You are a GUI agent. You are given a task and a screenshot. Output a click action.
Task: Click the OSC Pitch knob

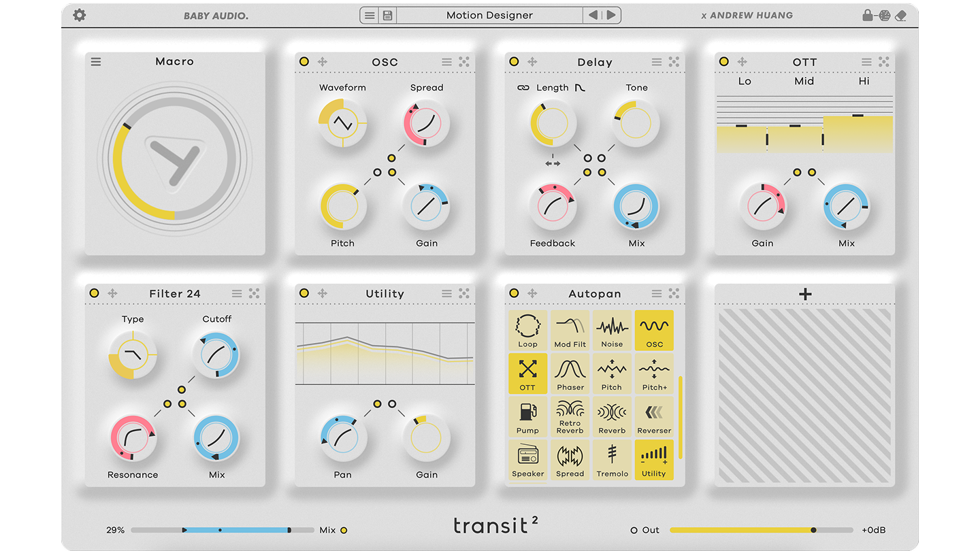[343, 206]
